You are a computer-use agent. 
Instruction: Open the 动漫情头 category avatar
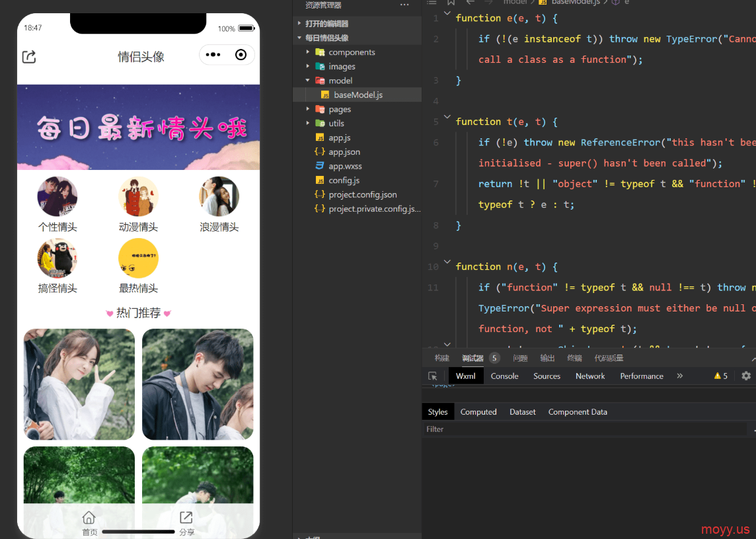point(138,196)
